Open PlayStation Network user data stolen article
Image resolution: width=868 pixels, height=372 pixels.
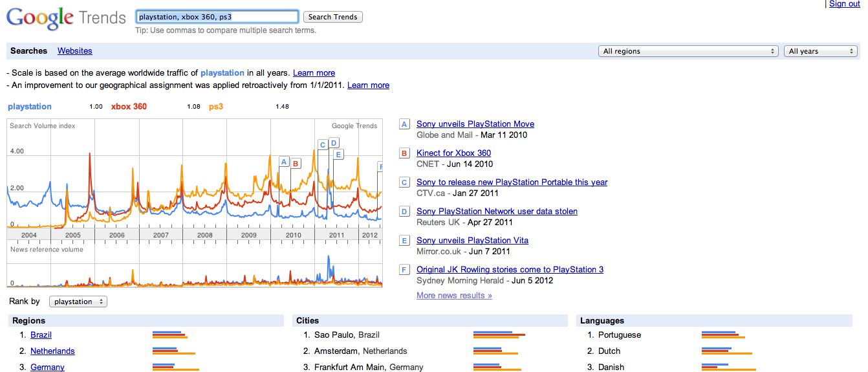click(497, 212)
